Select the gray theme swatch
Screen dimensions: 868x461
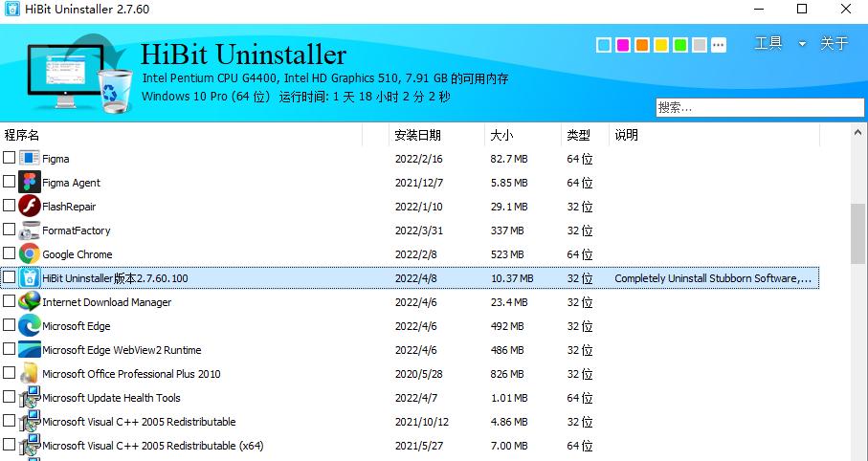[700, 45]
